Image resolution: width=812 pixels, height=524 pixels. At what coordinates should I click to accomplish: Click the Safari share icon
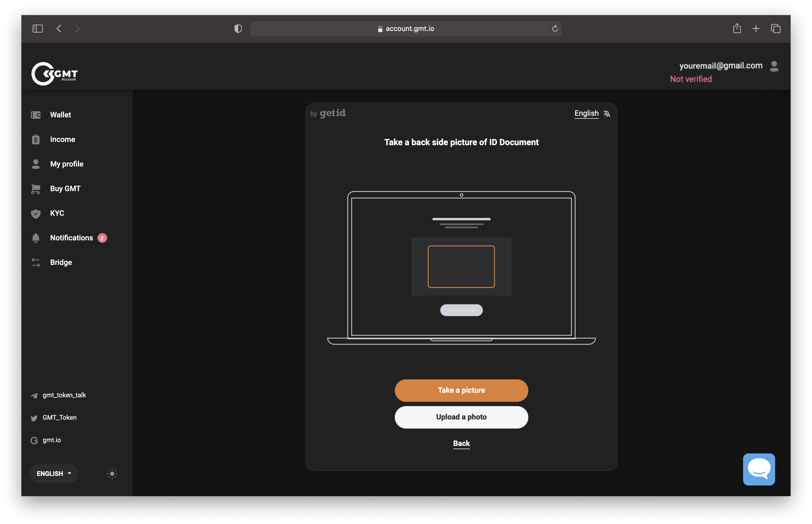737,28
